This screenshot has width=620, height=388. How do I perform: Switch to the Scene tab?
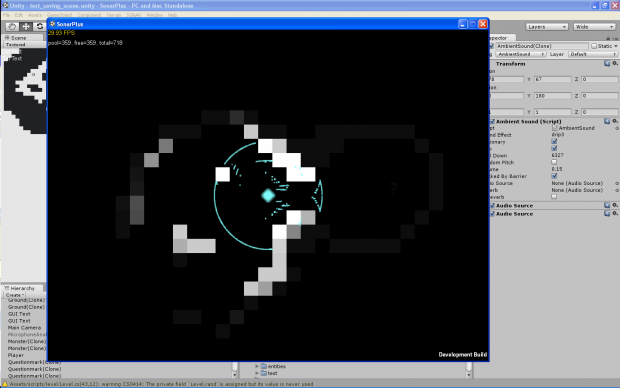tap(19, 38)
